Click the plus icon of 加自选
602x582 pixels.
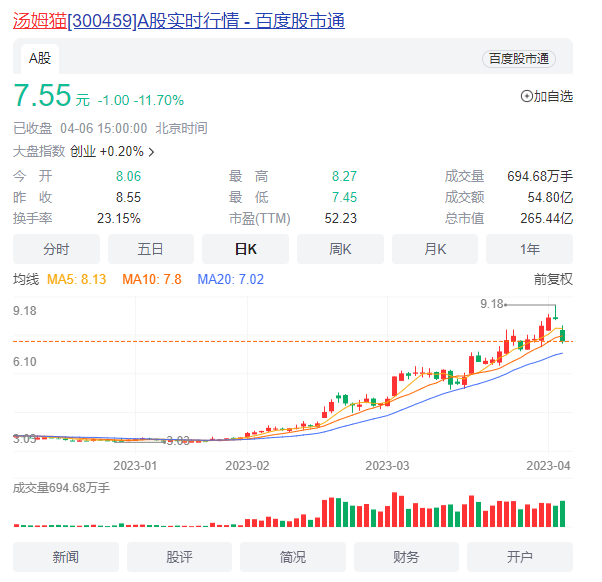tap(526, 96)
